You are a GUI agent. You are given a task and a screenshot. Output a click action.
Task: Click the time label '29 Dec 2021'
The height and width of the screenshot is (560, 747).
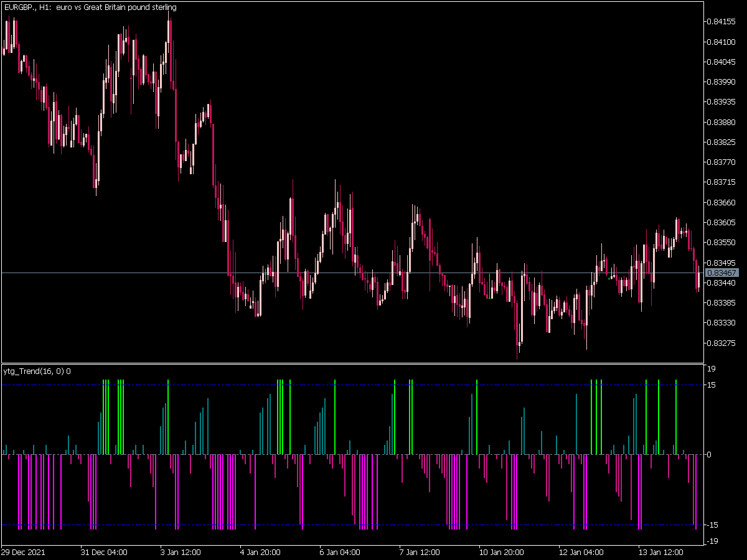[23, 552]
